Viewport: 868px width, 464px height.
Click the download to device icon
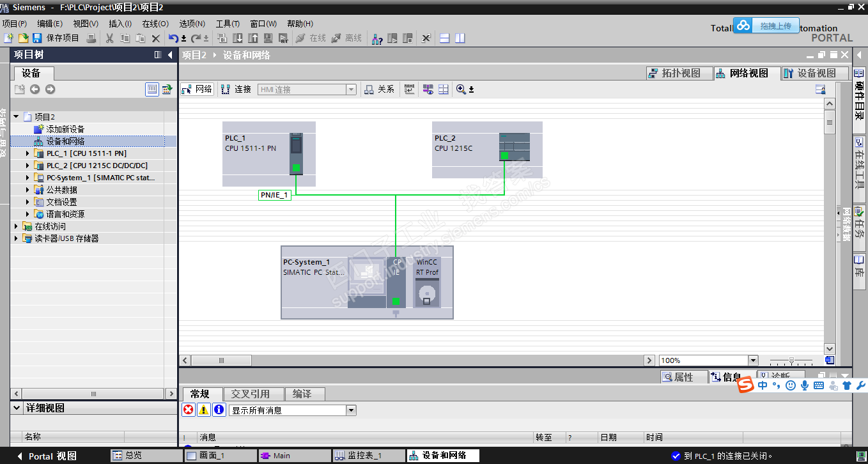(237, 38)
